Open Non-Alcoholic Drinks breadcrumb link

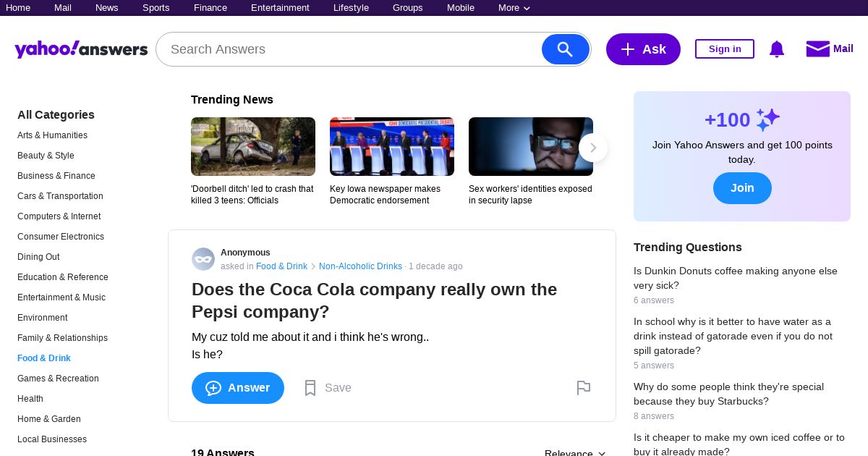coord(360,266)
